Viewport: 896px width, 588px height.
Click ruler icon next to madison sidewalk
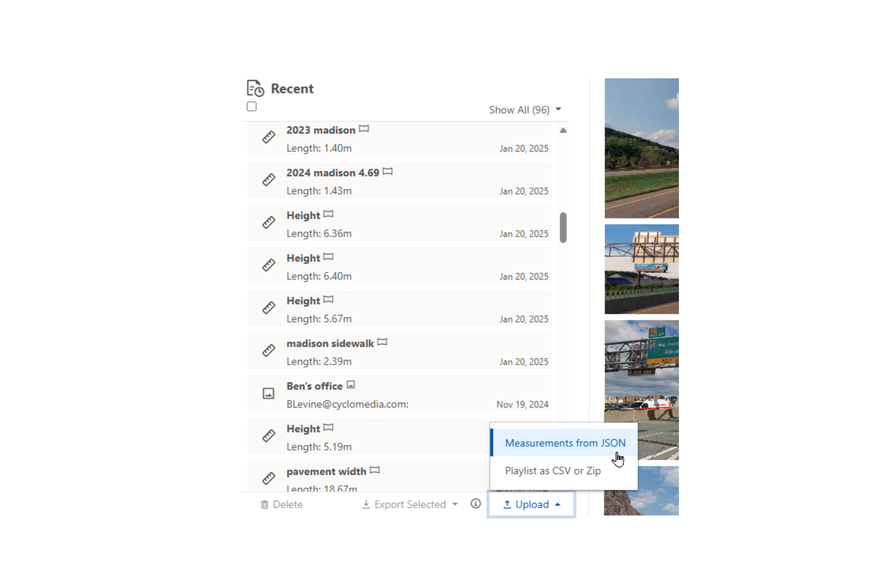click(x=268, y=351)
